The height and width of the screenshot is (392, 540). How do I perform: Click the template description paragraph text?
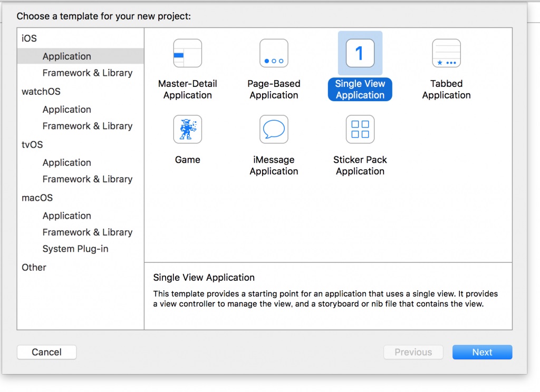pyautogui.click(x=325, y=299)
